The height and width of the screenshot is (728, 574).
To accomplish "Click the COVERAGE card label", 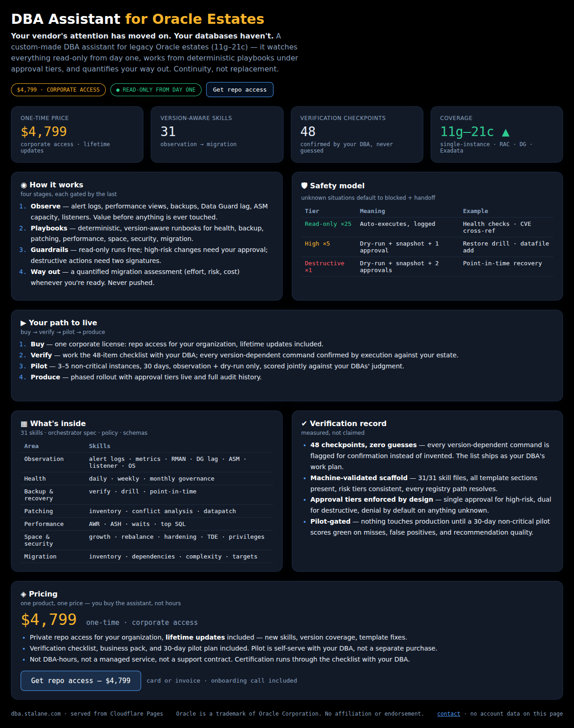I will [x=456, y=118].
